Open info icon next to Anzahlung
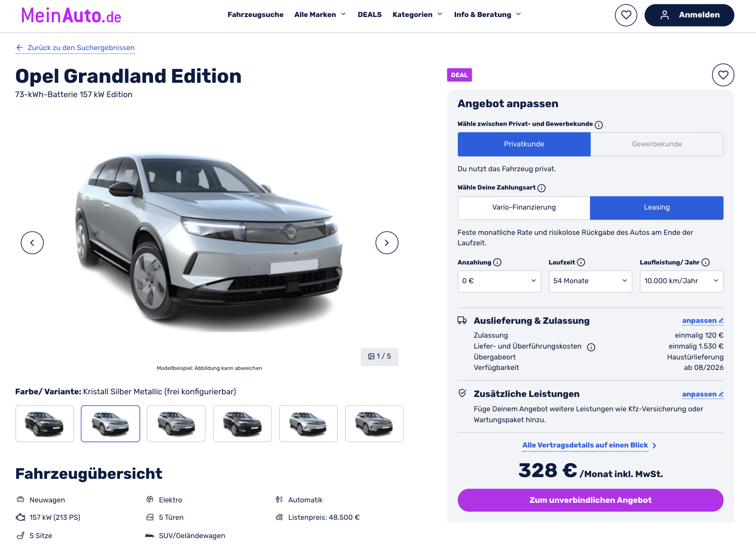This screenshot has height=549, width=756. (497, 262)
